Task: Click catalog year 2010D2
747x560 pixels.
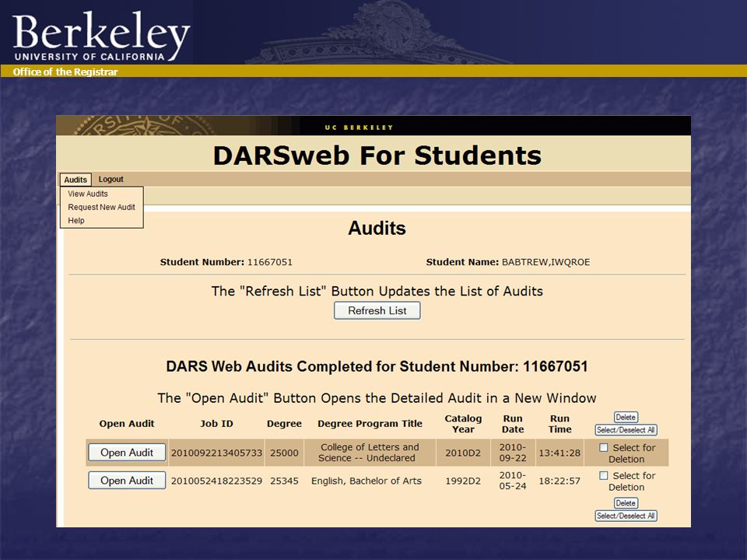Action: (463, 453)
